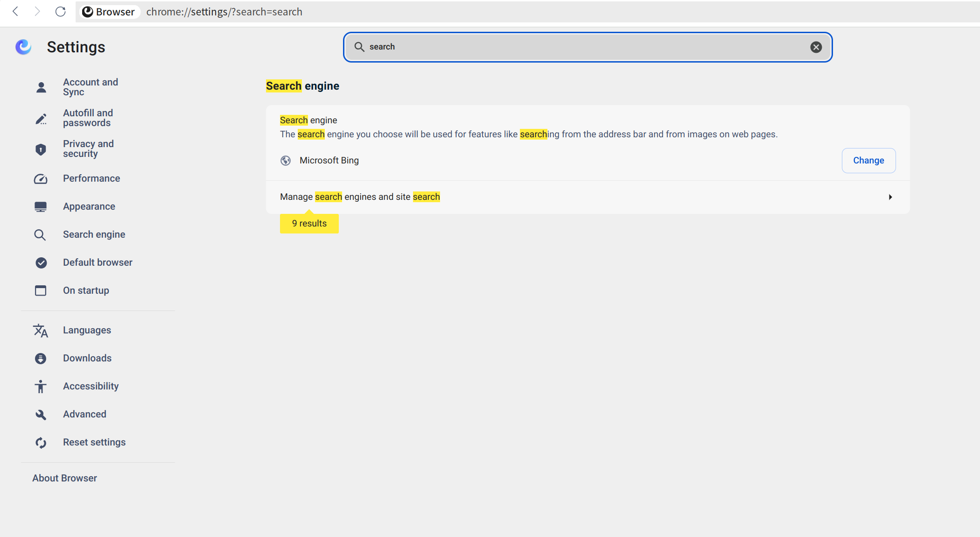The height and width of the screenshot is (537, 980).
Task: Expand Manage search engines and site search
Action: point(588,197)
